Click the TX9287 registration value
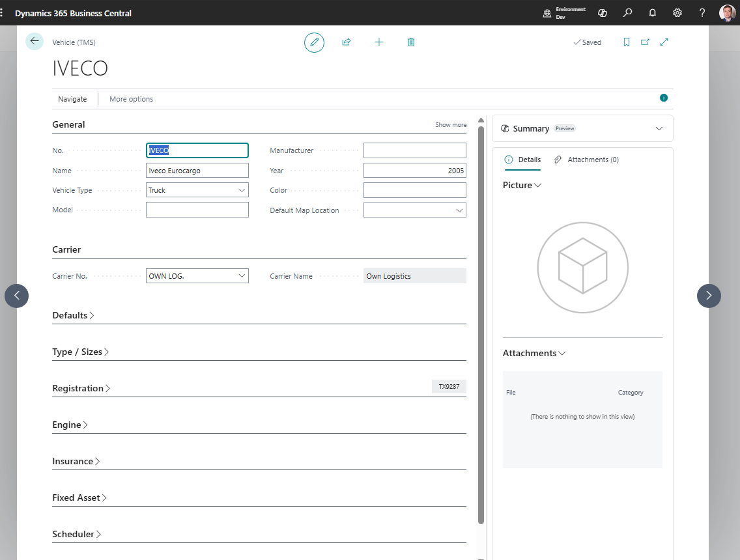This screenshot has height=560, width=740. click(x=449, y=386)
